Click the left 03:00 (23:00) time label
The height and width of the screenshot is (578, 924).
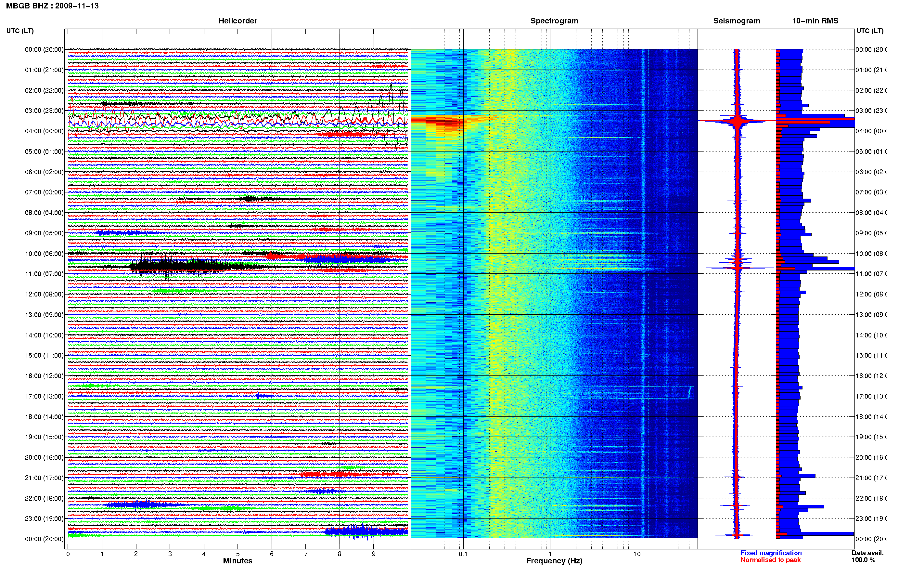(44, 111)
